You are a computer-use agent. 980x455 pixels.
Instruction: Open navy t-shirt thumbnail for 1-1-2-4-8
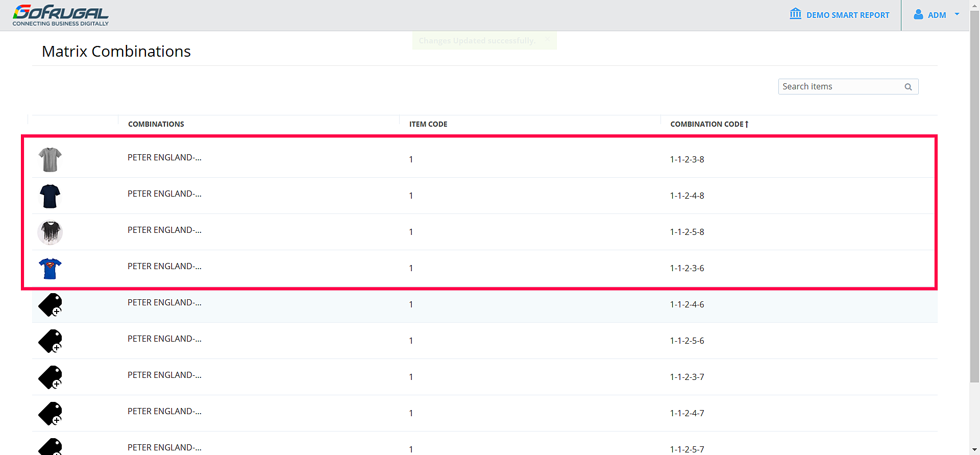point(50,196)
